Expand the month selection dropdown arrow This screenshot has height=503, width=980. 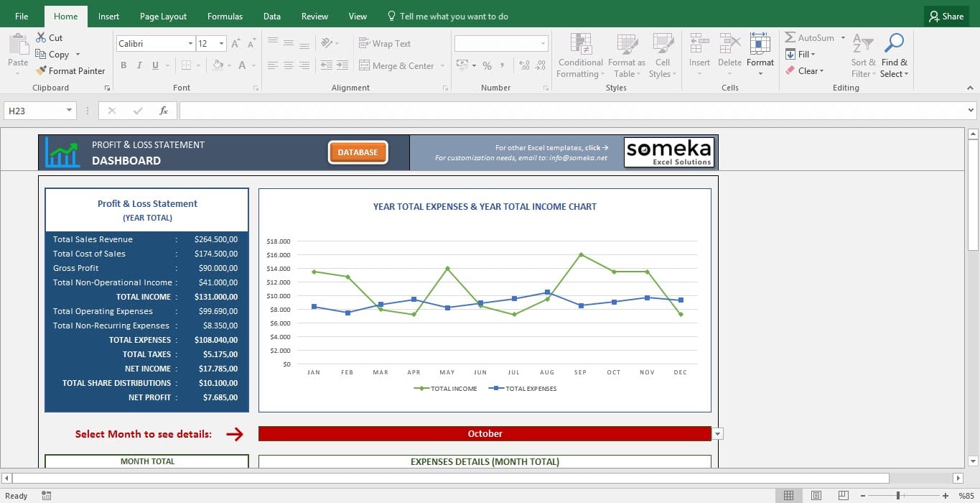coord(718,434)
